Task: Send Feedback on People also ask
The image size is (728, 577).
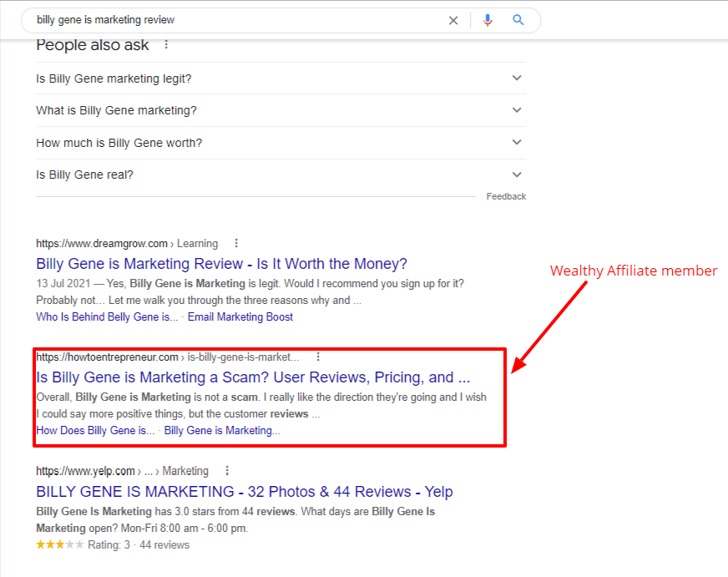Action: (506, 196)
